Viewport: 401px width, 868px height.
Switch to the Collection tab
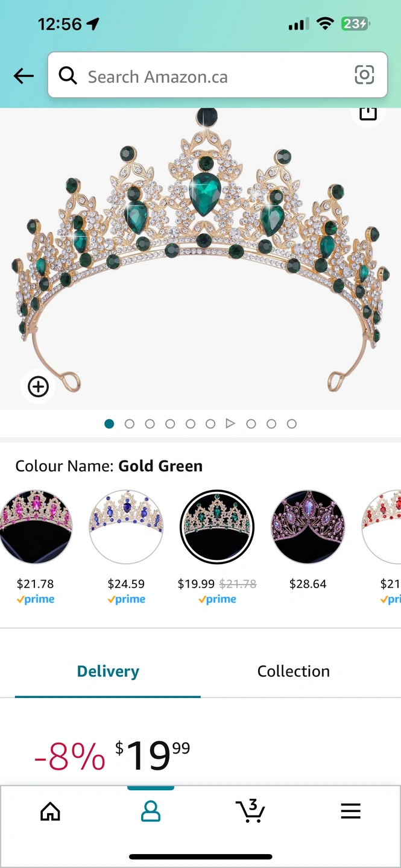click(x=294, y=671)
